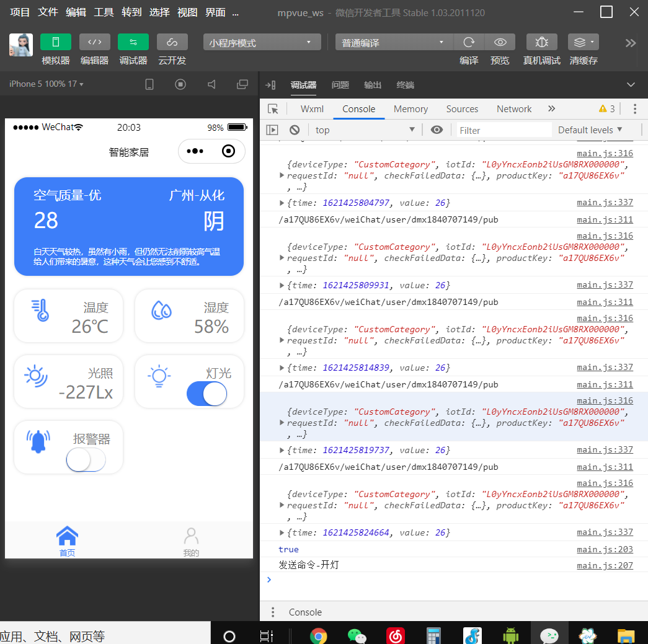
Task: Open the 文件 menu
Action: click(x=48, y=12)
